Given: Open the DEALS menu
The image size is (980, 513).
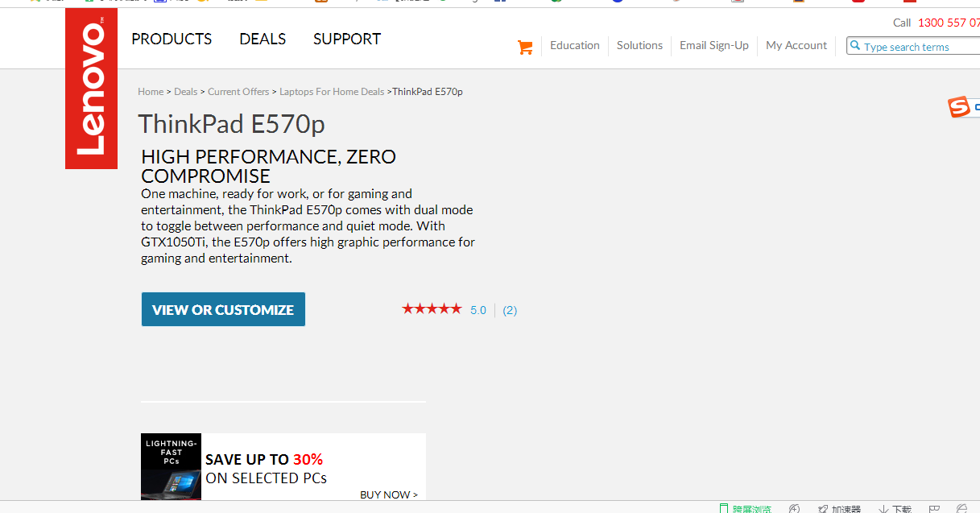Looking at the screenshot, I should click(x=263, y=39).
